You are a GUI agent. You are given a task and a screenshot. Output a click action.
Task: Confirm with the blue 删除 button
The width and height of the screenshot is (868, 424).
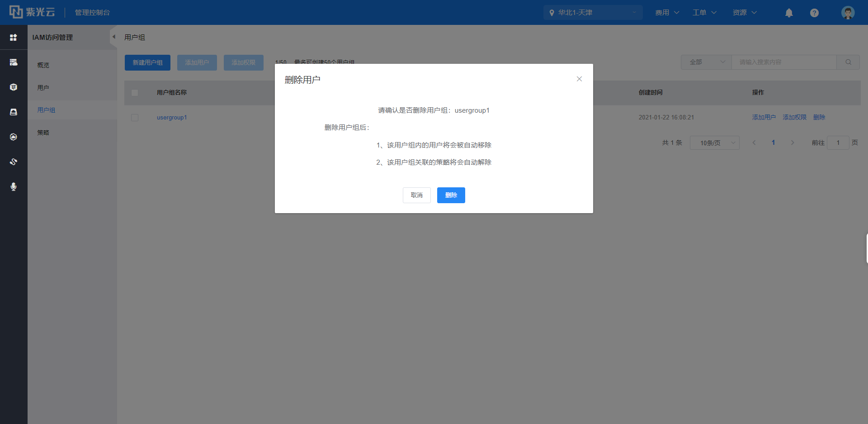(451, 195)
